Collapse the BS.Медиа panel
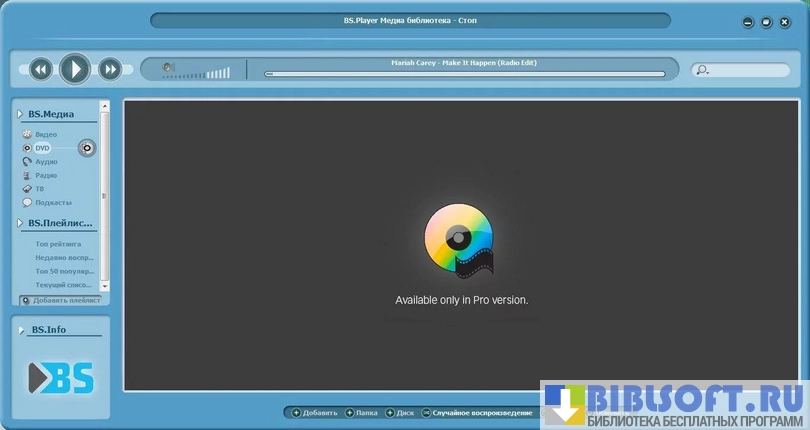 [20, 114]
